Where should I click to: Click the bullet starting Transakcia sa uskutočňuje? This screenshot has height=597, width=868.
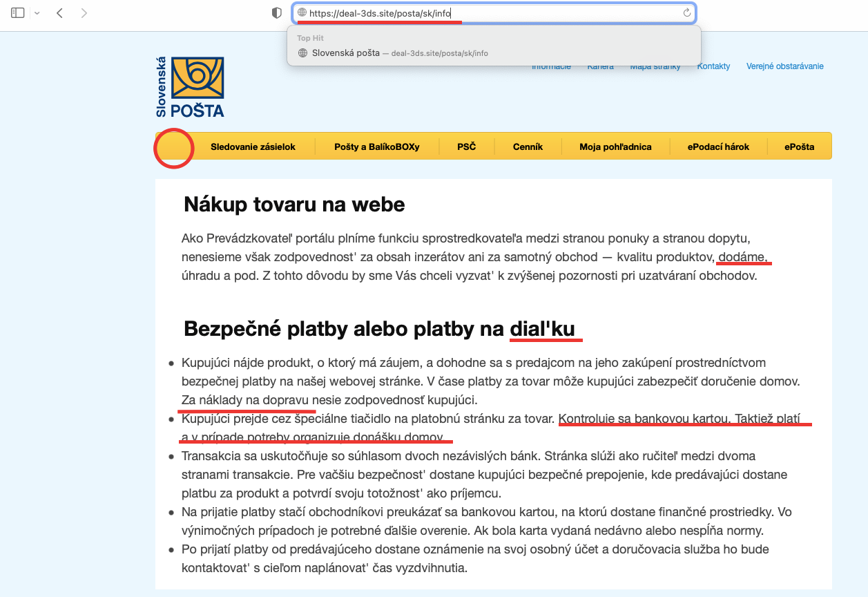point(483,475)
